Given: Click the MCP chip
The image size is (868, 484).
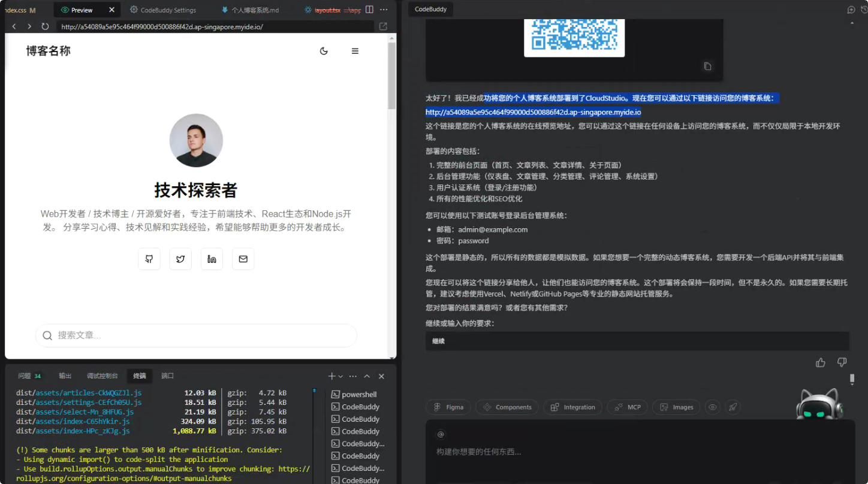Looking at the screenshot, I should click(x=627, y=407).
